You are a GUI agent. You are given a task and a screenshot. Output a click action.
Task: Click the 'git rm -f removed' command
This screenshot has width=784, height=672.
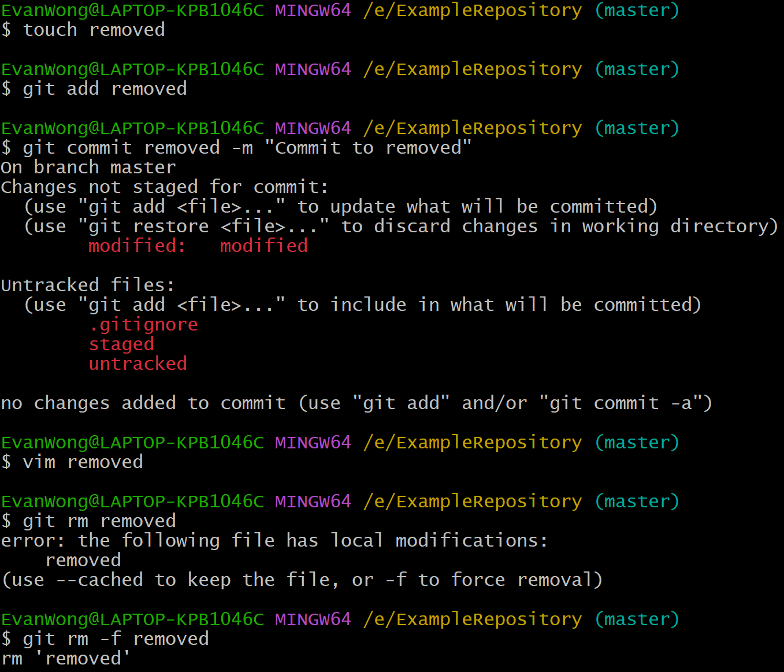click(116, 639)
